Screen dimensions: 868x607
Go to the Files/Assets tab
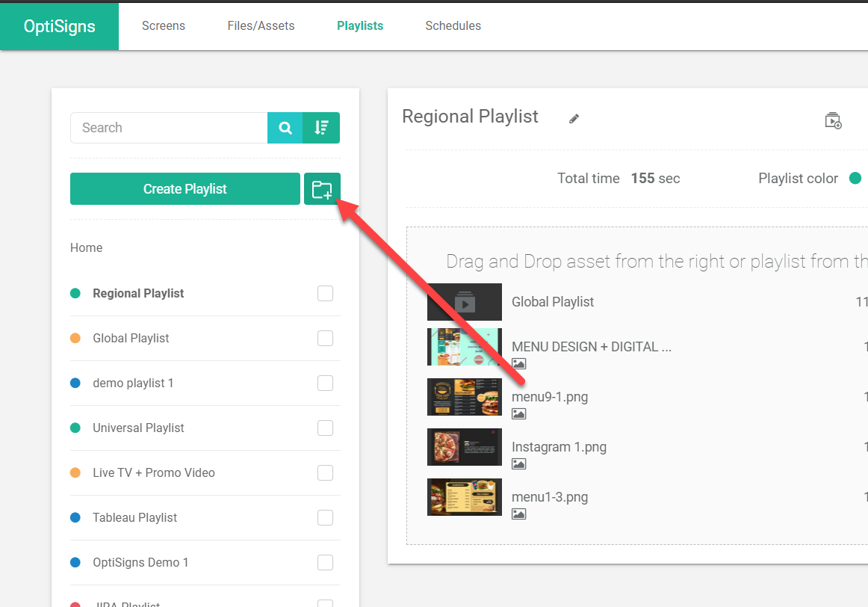point(261,26)
